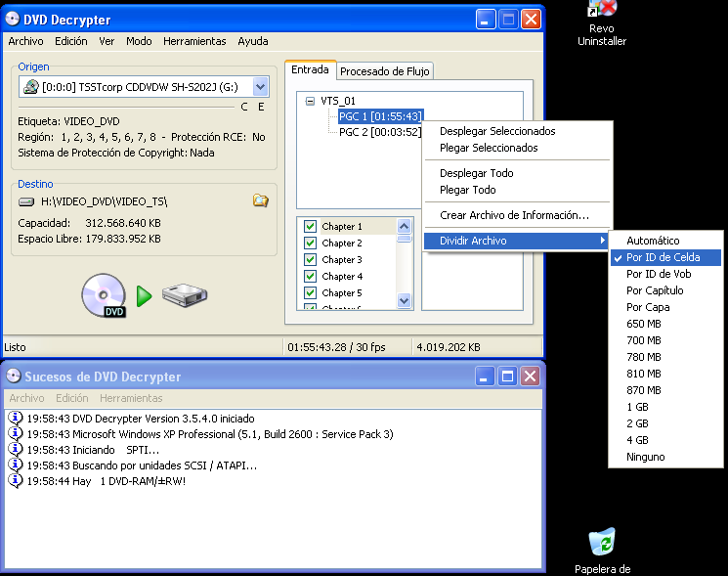Collapse the VTS_01 tree node
The image size is (728, 576).
coord(310,101)
